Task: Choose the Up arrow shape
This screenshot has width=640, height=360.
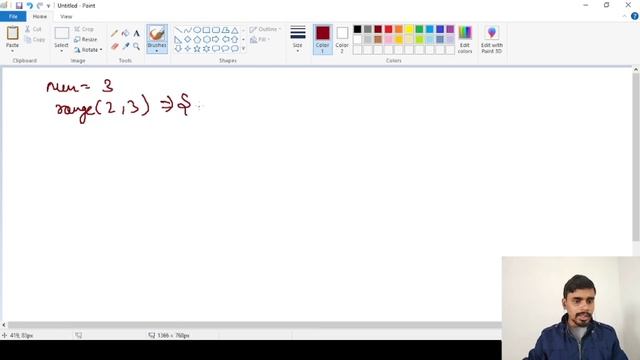Action: click(235, 40)
